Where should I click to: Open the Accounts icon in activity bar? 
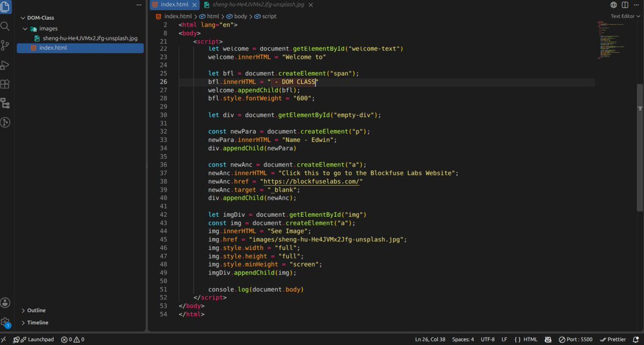tap(5, 303)
